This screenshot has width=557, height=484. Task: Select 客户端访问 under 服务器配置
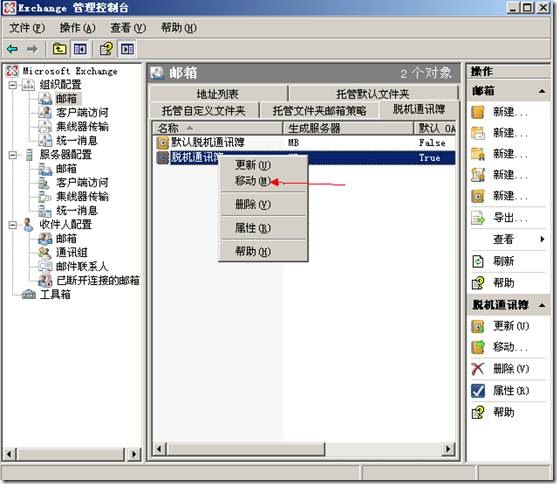pos(82,182)
